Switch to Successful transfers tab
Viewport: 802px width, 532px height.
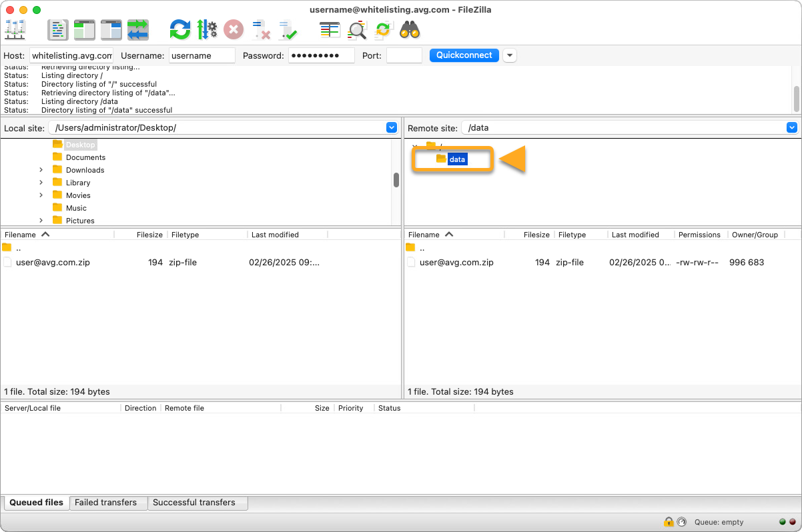pos(193,503)
